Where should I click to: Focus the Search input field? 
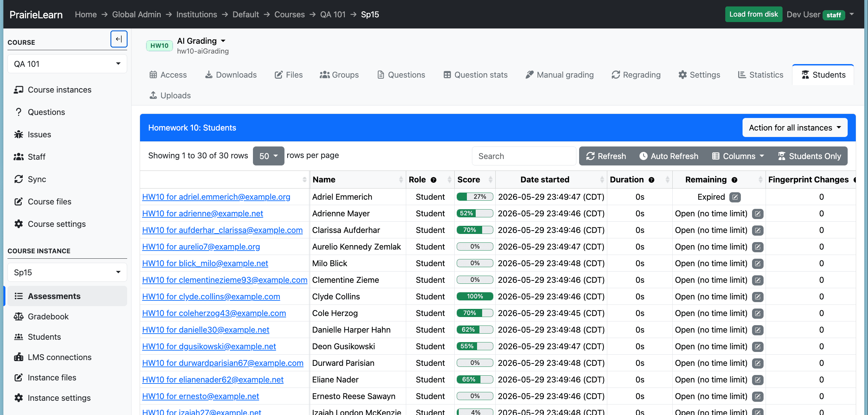(524, 156)
